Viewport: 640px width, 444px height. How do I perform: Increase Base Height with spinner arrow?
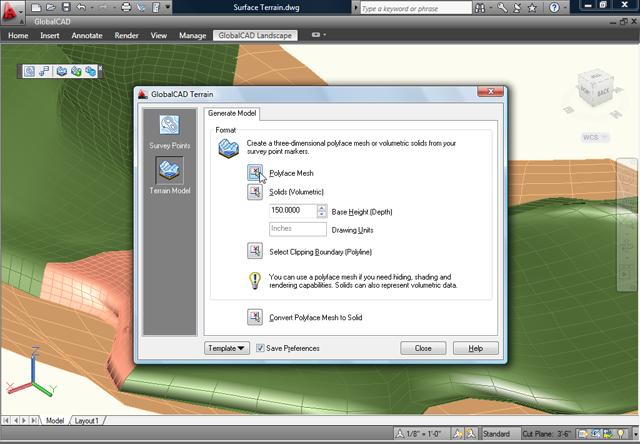click(321, 207)
